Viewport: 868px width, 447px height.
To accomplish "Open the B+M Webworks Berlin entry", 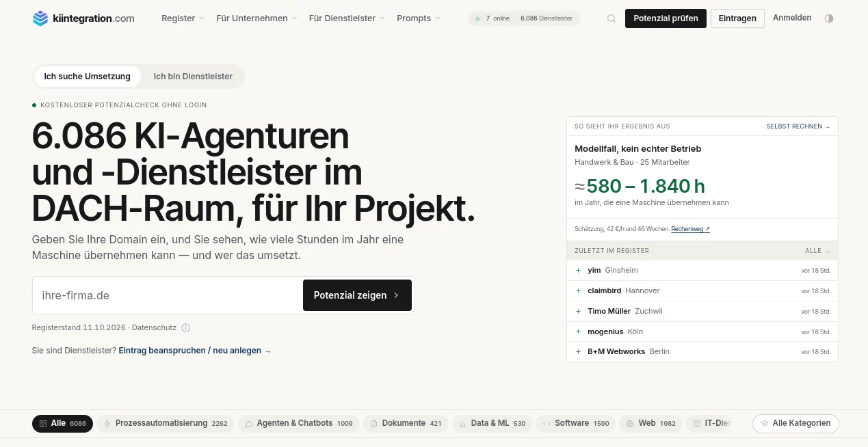I will (702, 351).
